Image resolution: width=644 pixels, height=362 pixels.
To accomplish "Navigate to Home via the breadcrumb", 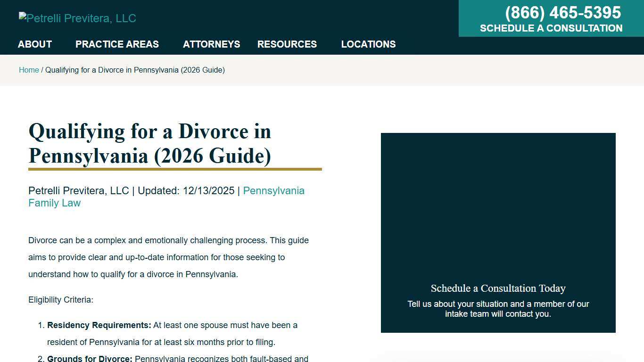I will coord(29,70).
